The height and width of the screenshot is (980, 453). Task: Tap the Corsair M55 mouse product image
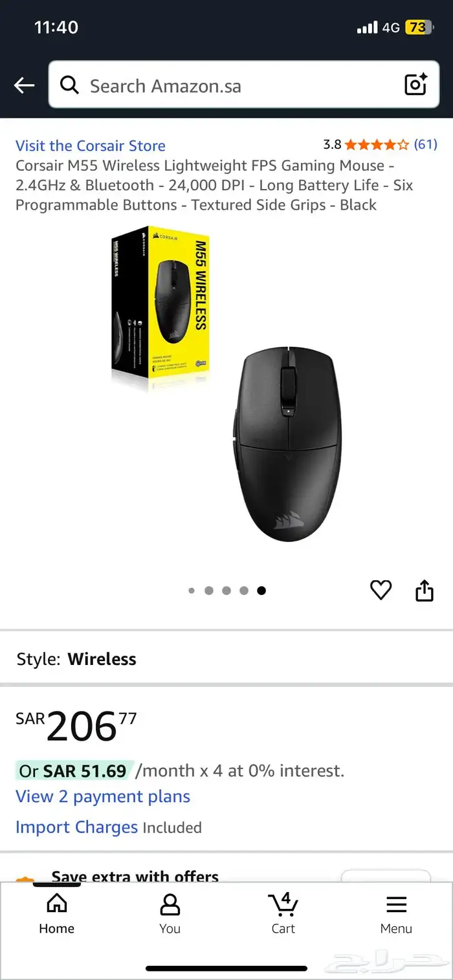coord(226,385)
